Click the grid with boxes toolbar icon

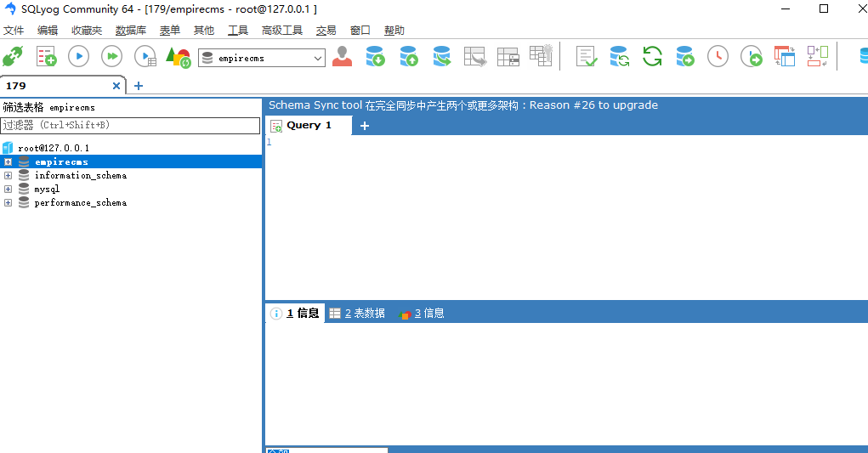click(508, 56)
